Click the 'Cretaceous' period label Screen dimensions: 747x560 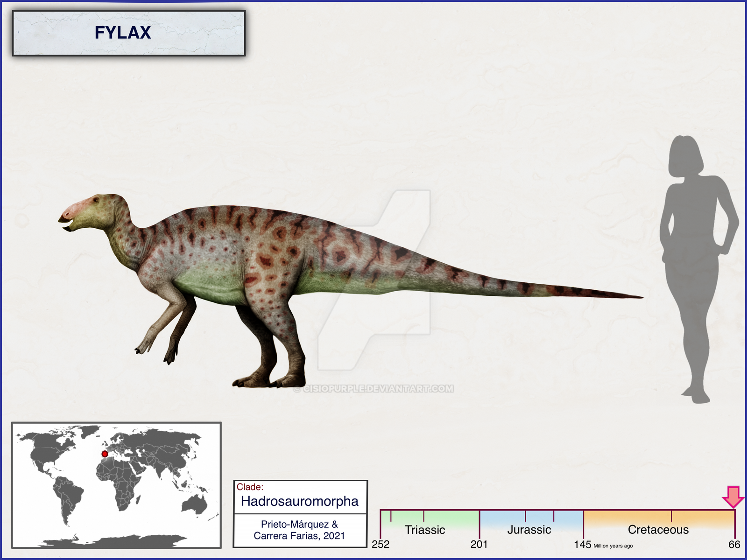tap(658, 530)
